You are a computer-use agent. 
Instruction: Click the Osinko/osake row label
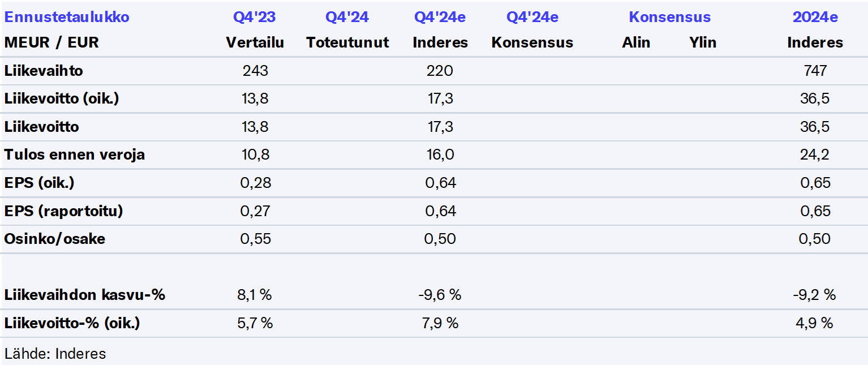point(54,239)
